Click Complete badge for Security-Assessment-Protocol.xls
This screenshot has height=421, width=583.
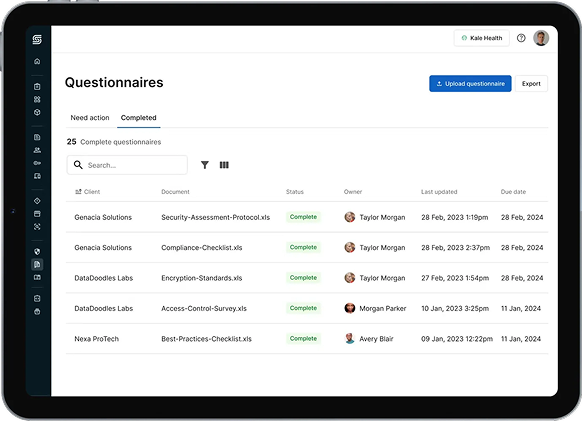303,217
